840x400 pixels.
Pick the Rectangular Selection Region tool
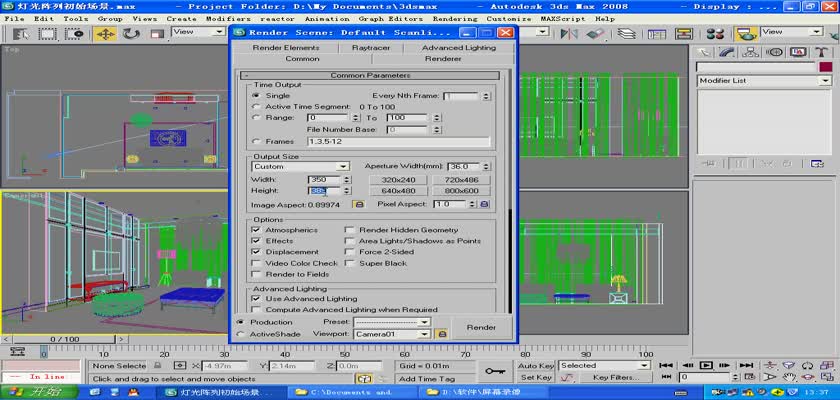click(47, 33)
